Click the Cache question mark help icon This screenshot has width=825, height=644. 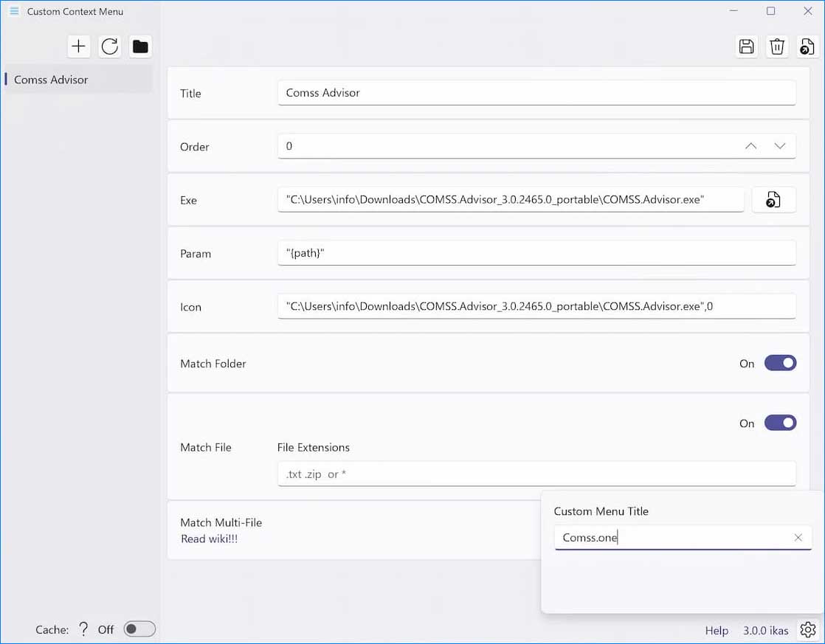point(83,629)
